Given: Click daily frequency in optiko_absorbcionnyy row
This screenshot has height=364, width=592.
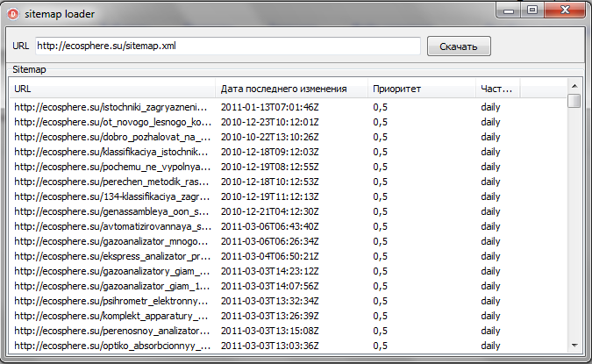Looking at the screenshot, I should click(x=490, y=346).
